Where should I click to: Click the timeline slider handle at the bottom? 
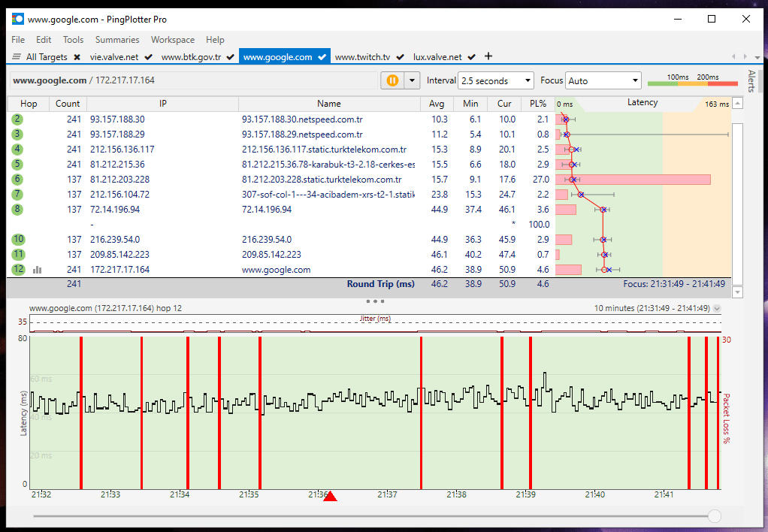714,516
